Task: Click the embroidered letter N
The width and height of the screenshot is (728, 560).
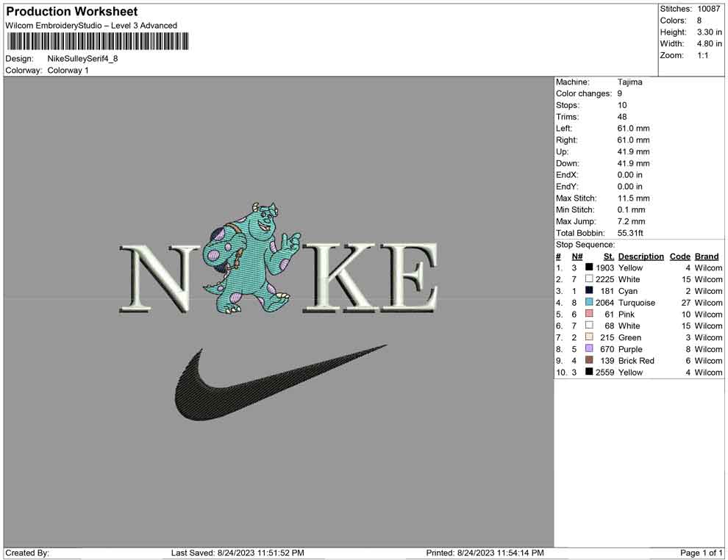Action: 160,278
